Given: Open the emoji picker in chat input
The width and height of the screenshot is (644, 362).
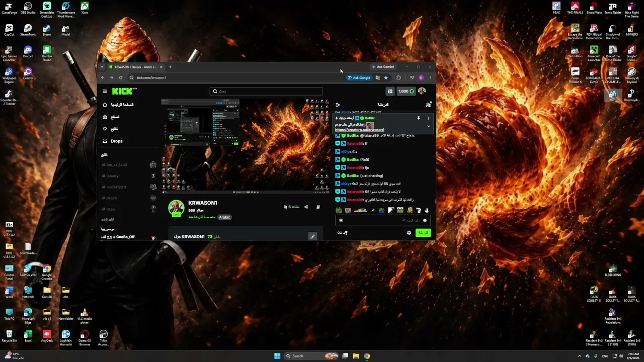Looking at the screenshot, I should [425, 220].
